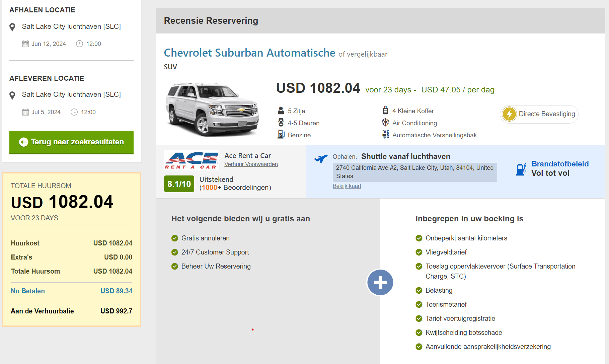Click the Directe Bevestiging lightning bolt icon
The height and width of the screenshot is (364, 609).
[509, 114]
